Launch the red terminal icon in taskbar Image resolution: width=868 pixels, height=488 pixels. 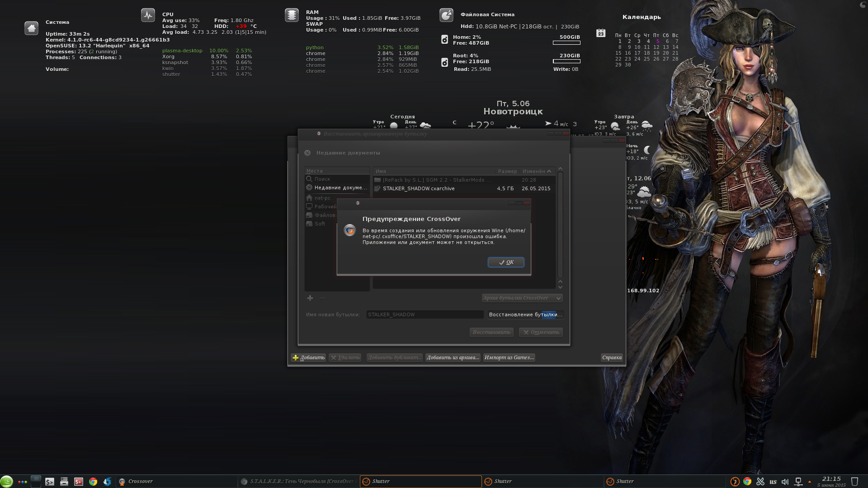tap(79, 482)
